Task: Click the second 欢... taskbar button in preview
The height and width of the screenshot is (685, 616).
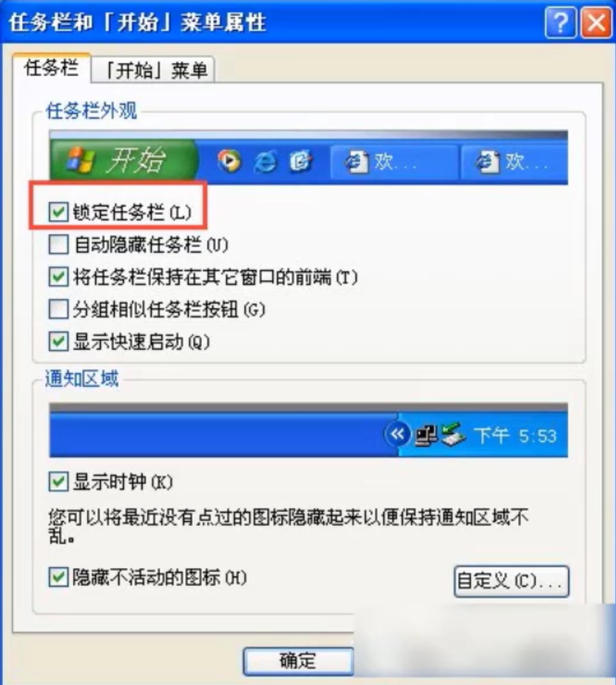Action: [514, 163]
